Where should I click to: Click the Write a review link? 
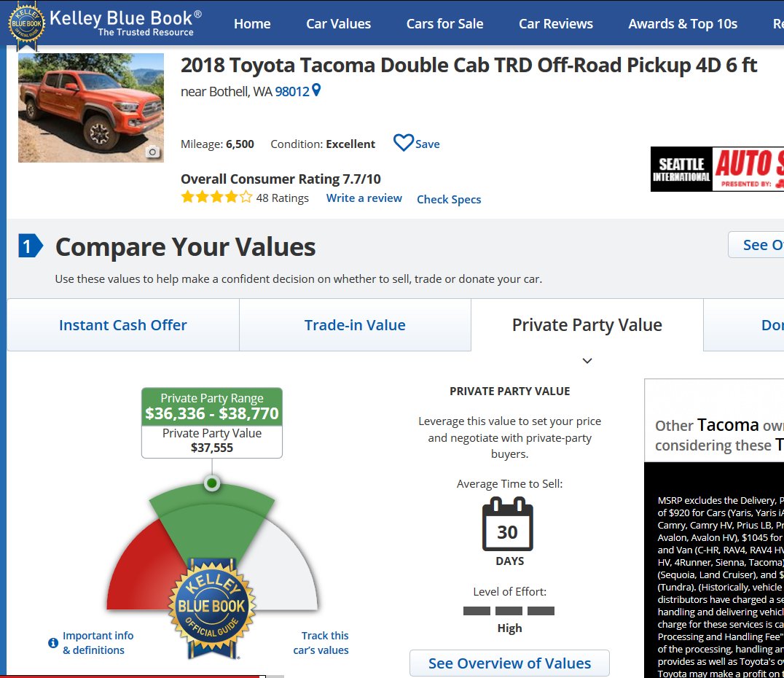point(364,198)
